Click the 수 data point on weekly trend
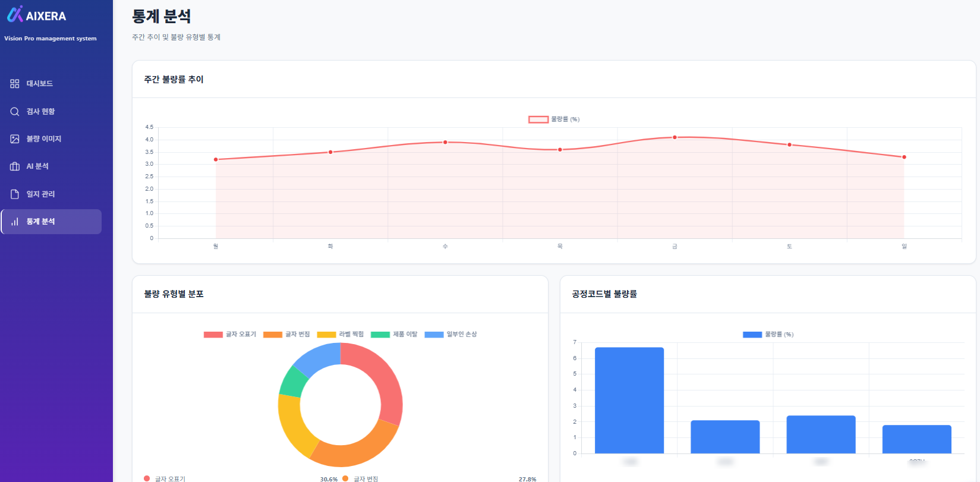This screenshot has height=482, width=980. [x=445, y=142]
